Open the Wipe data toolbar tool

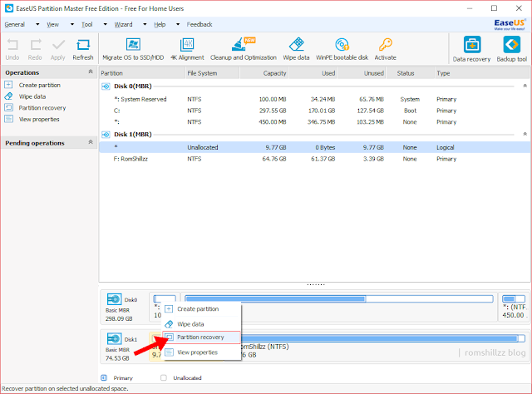[296, 49]
